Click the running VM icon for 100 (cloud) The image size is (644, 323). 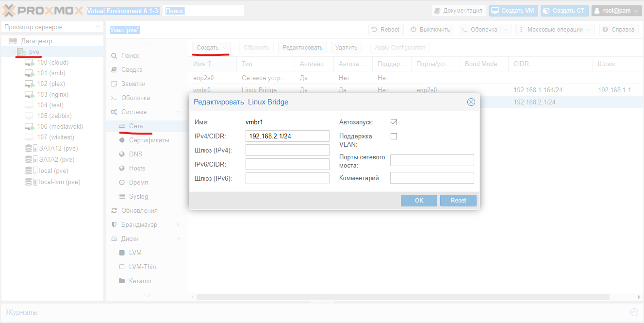(x=30, y=63)
